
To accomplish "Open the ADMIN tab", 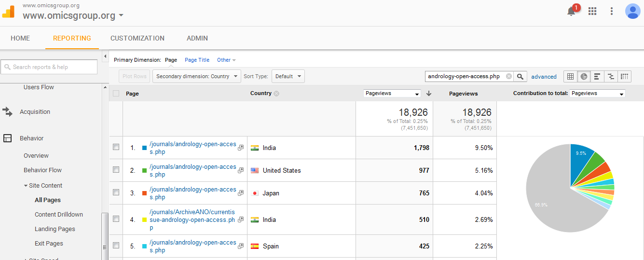I will pos(197,38).
